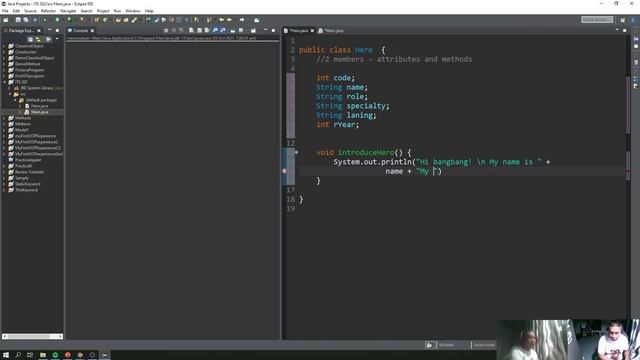Collapse the (default package) node
Viewport: 640px width, 360px height.
[x=16, y=100]
